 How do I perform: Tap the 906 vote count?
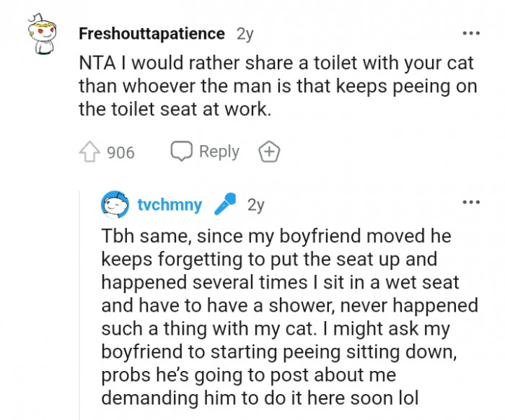120,152
